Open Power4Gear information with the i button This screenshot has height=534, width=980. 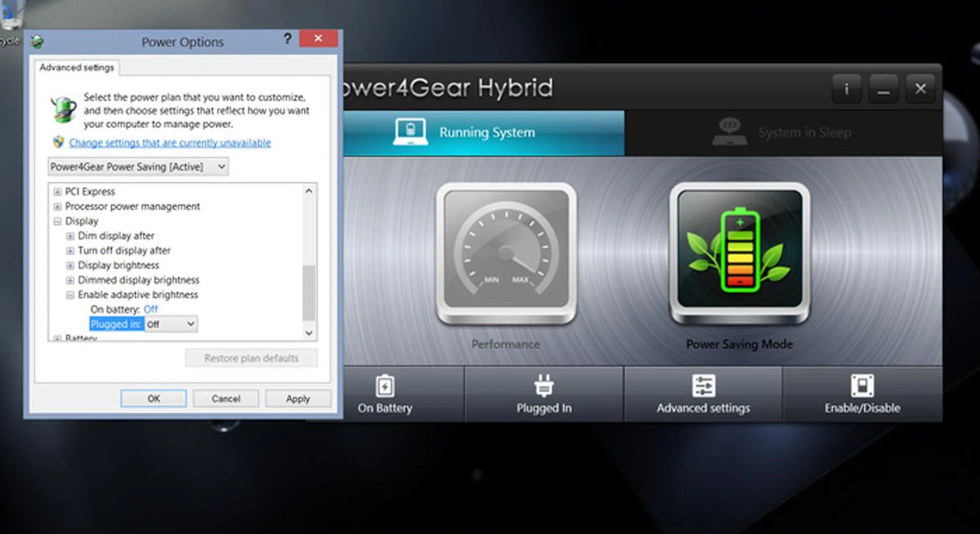click(847, 89)
